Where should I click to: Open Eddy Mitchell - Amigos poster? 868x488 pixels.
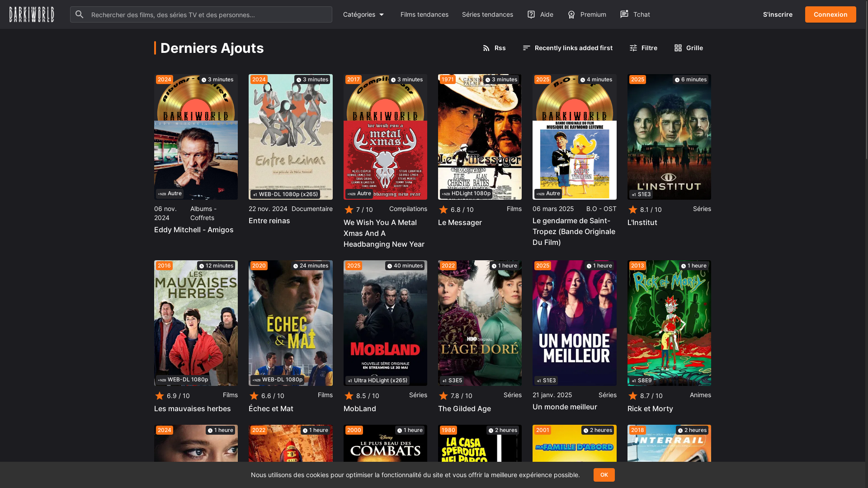tap(196, 137)
